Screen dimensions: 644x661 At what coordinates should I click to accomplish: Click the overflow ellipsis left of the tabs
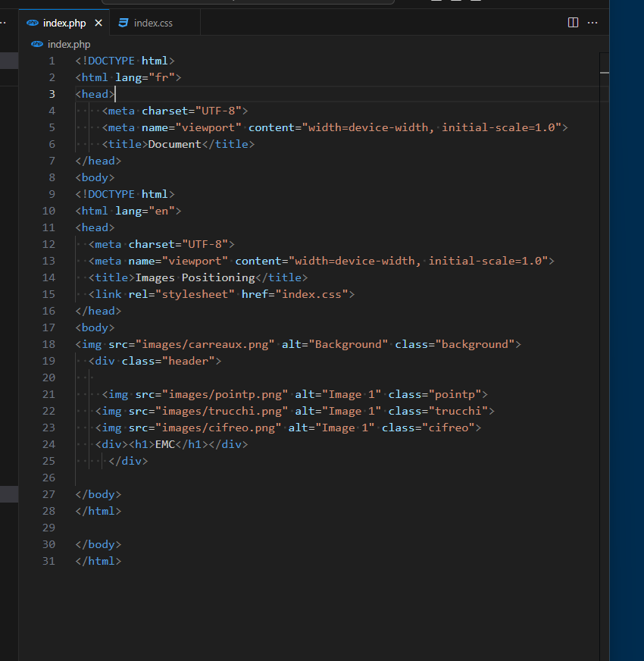tap(3, 23)
